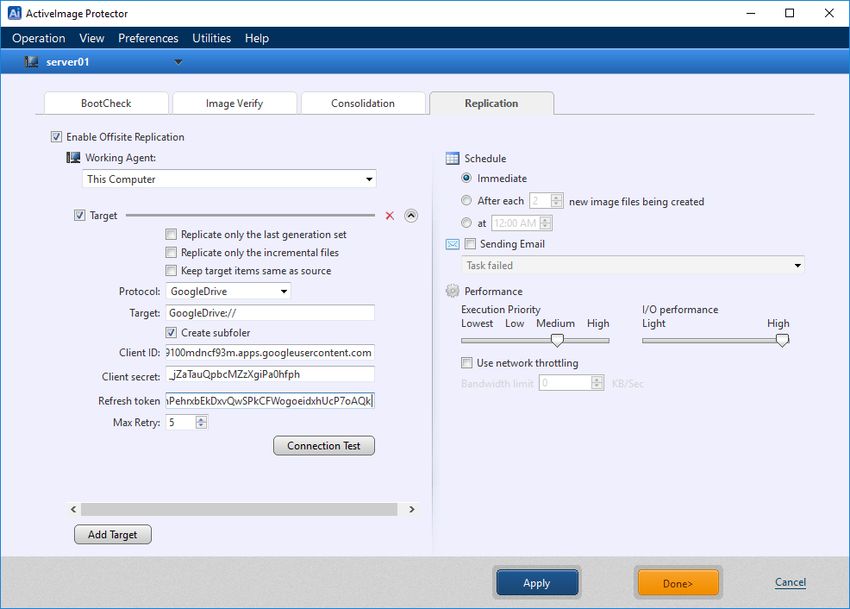
Task: Click the Working Agent computer icon
Action: click(73, 158)
